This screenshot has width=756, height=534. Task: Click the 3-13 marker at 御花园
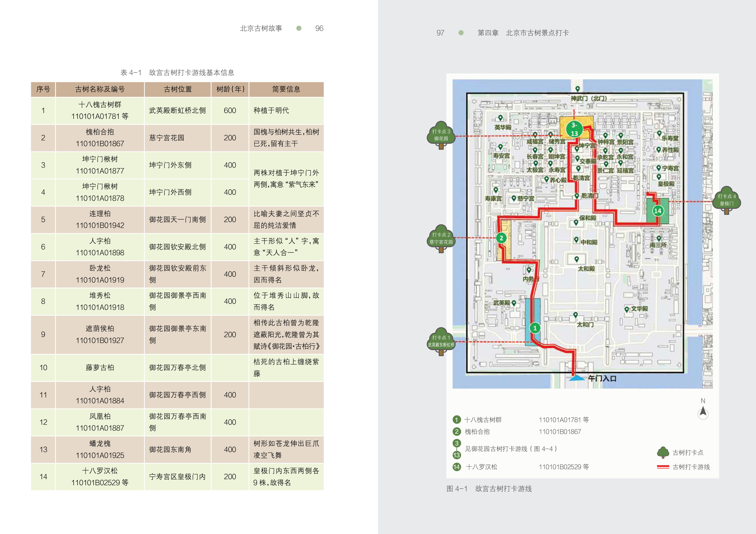[574, 129]
